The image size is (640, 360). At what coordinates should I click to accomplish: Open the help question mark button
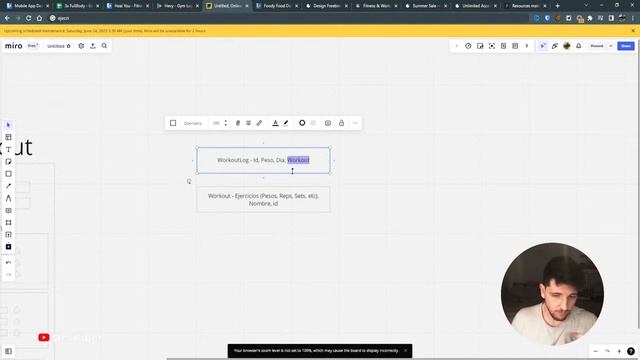coord(631,351)
